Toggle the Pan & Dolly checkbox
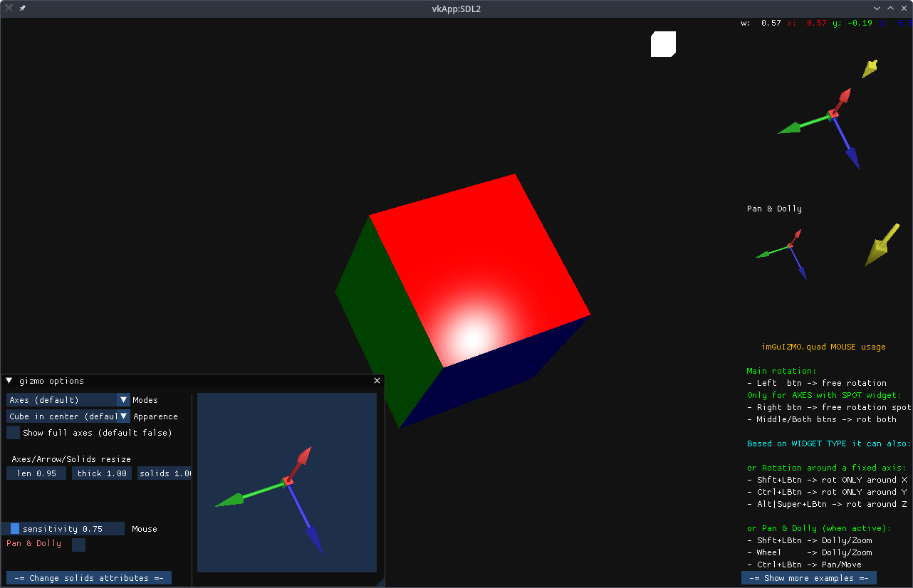The image size is (913, 588). (x=78, y=545)
